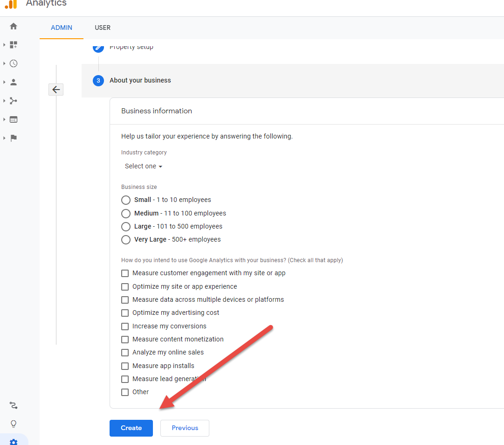
Task: Click the Business size label
Action: (139, 187)
